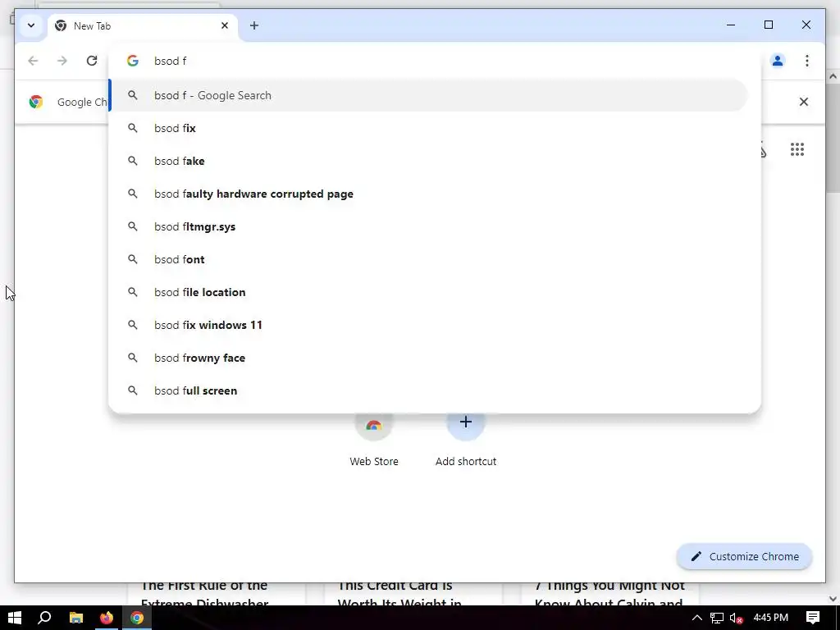Switch to Firefox in the taskbar

pos(107,618)
